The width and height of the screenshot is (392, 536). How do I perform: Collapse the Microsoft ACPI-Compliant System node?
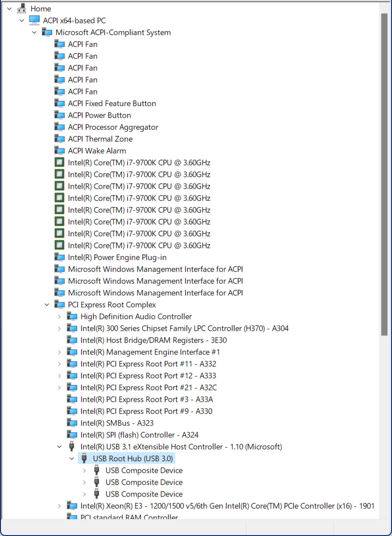pyautogui.click(x=34, y=32)
